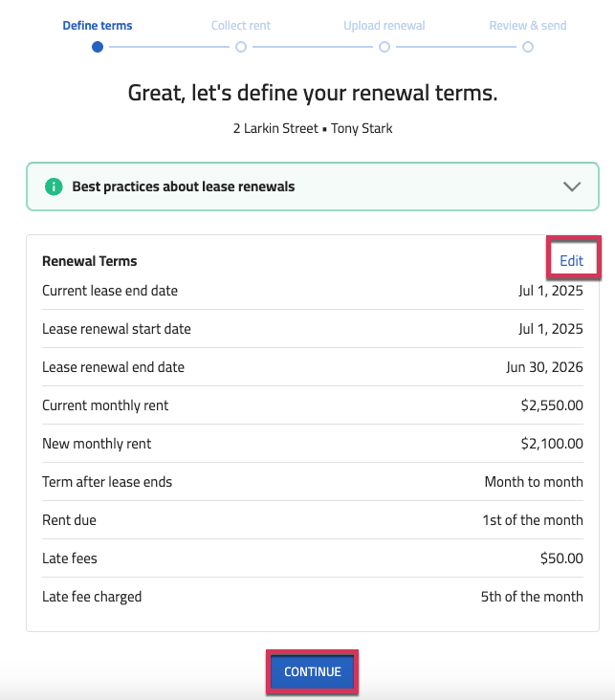Click the Upload renewal step circle
Image resolution: width=615 pixels, height=700 pixels.
tap(384, 47)
